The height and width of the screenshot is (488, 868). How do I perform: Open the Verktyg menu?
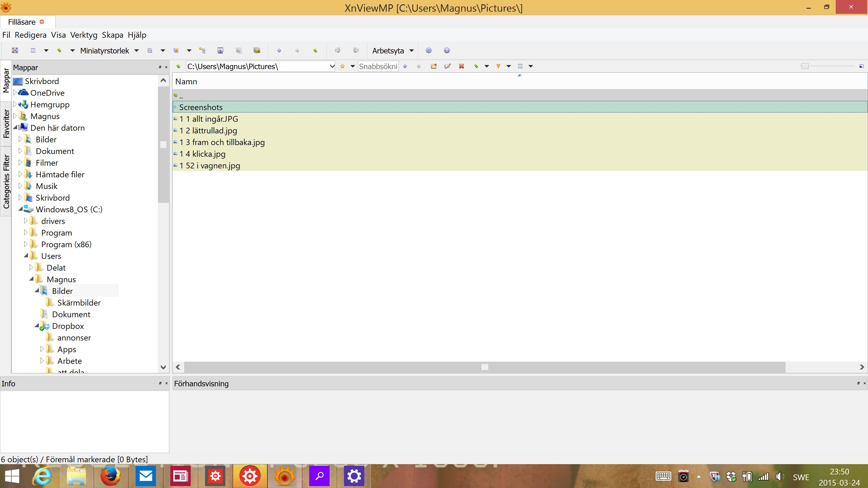click(x=84, y=35)
